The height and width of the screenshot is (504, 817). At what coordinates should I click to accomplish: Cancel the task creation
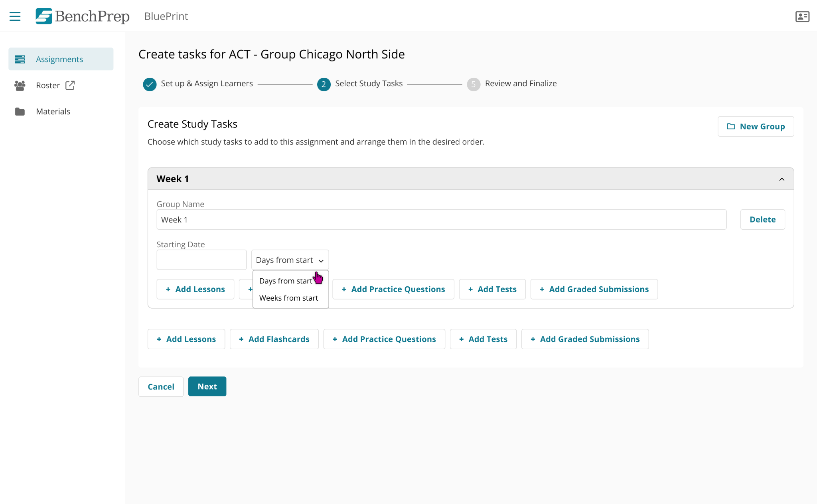point(161,386)
